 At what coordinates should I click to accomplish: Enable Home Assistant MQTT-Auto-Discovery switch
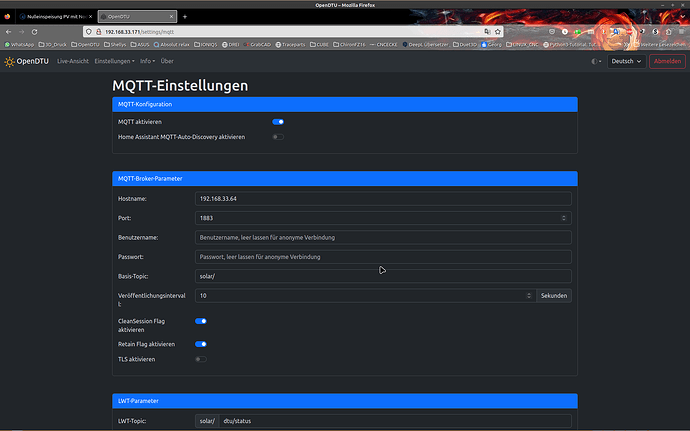pos(278,137)
